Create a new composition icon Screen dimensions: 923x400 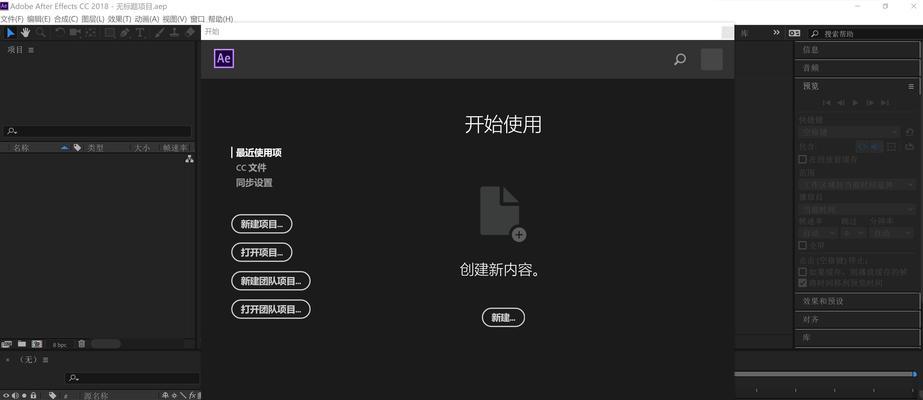pos(37,344)
